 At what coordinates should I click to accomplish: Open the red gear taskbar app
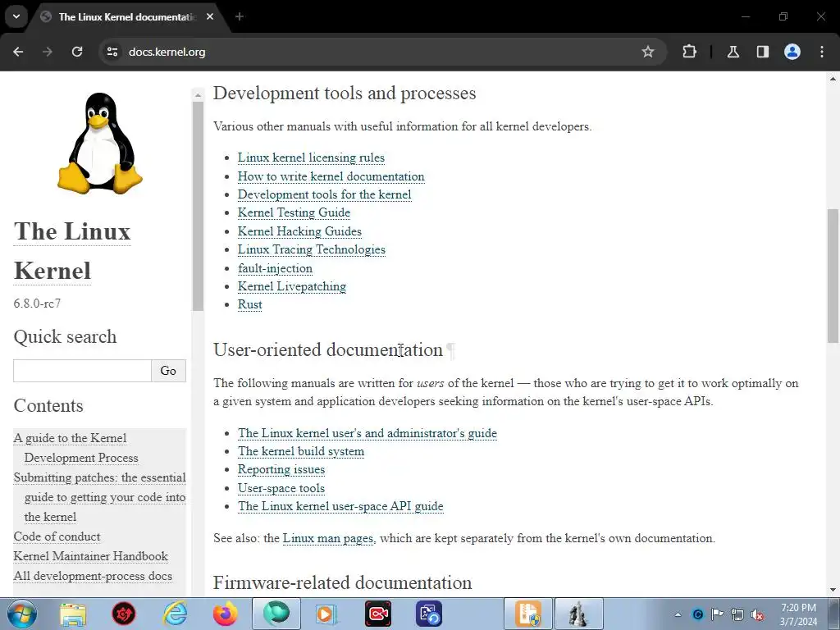click(124, 614)
